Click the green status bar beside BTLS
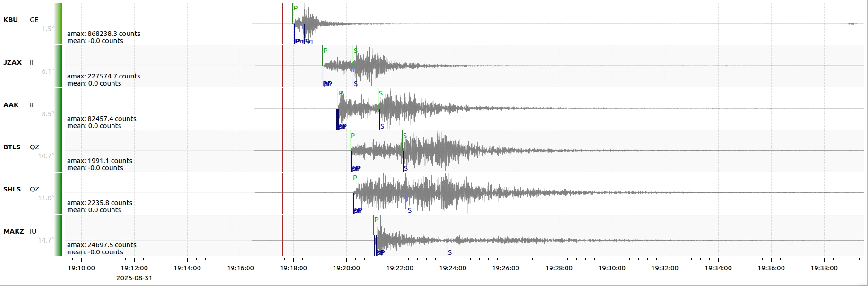The height and width of the screenshot is (286, 868). (58, 151)
